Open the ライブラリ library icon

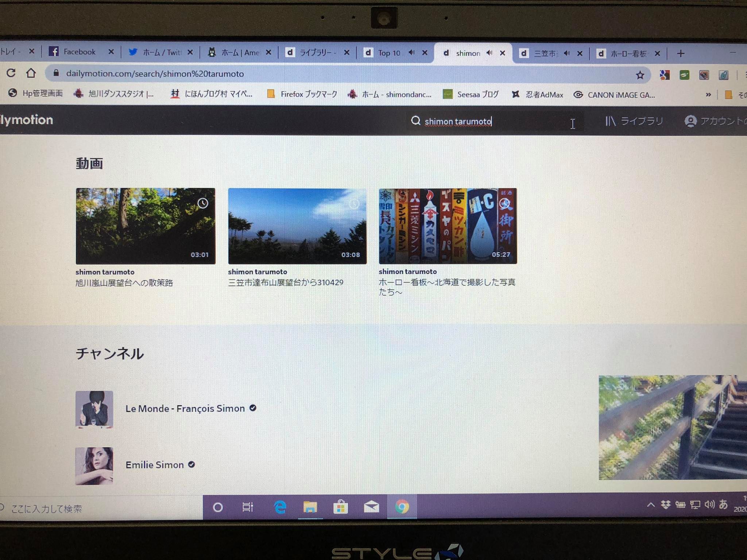[610, 121]
